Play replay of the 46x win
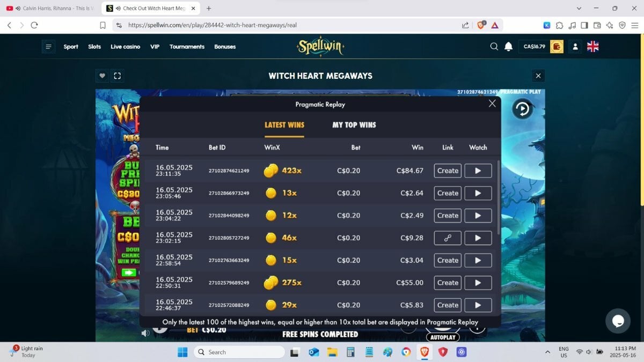644x362 pixels. (478, 238)
